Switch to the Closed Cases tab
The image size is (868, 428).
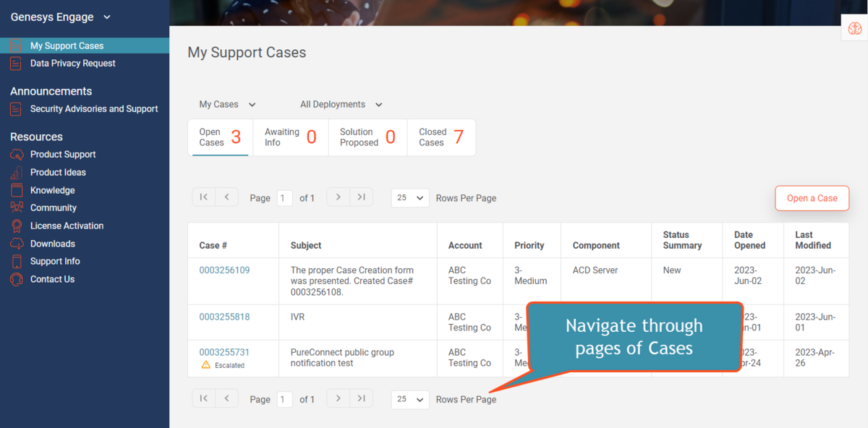click(441, 137)
